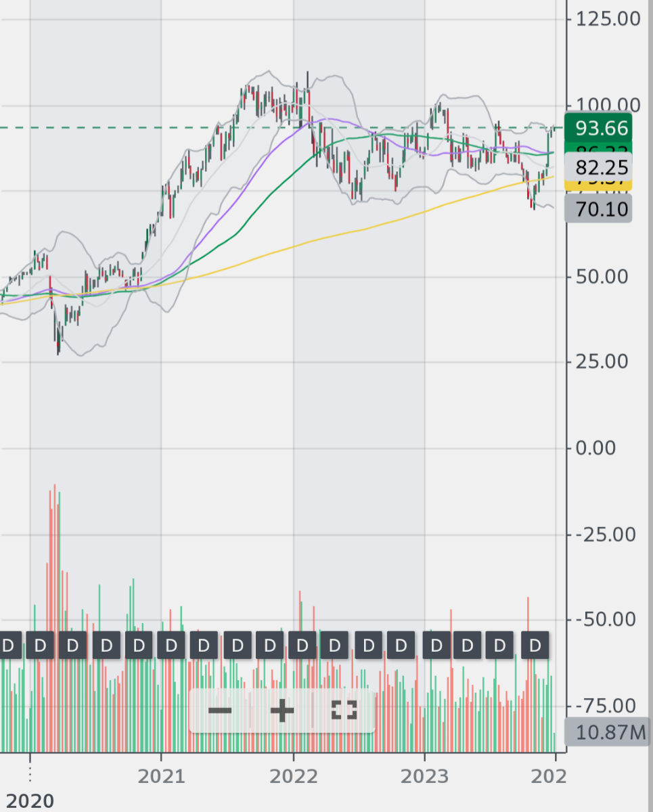Screen dimensions: 653x812
Task: Open the rightmost D dividend marker
Action: (x=536, y=646)
